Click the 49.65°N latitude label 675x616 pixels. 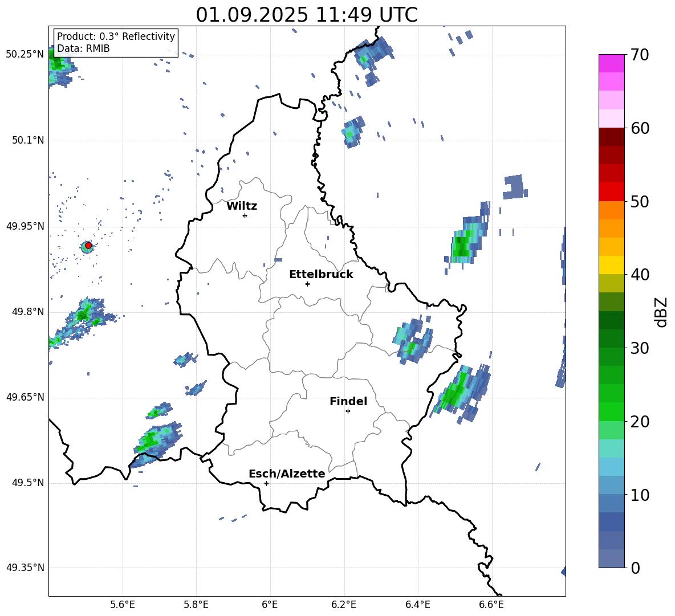[25, 397]
